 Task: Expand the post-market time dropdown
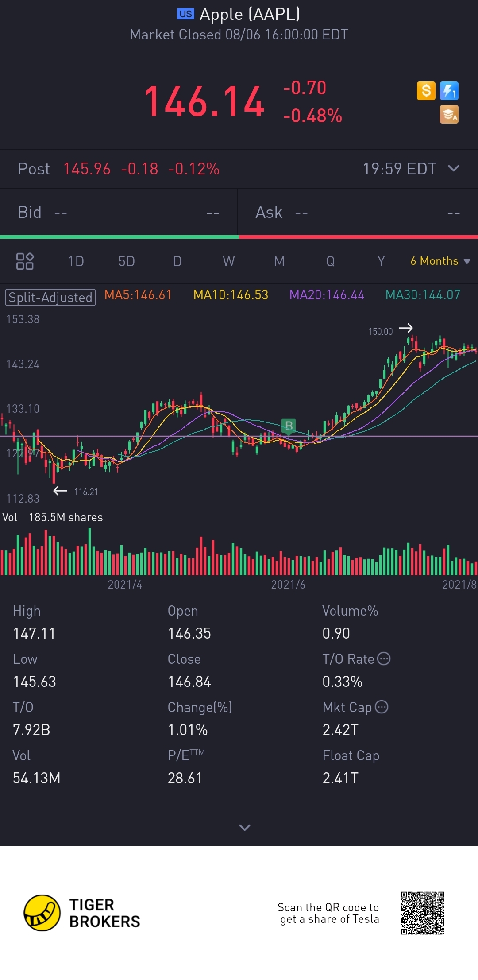(x=454, y=168)
